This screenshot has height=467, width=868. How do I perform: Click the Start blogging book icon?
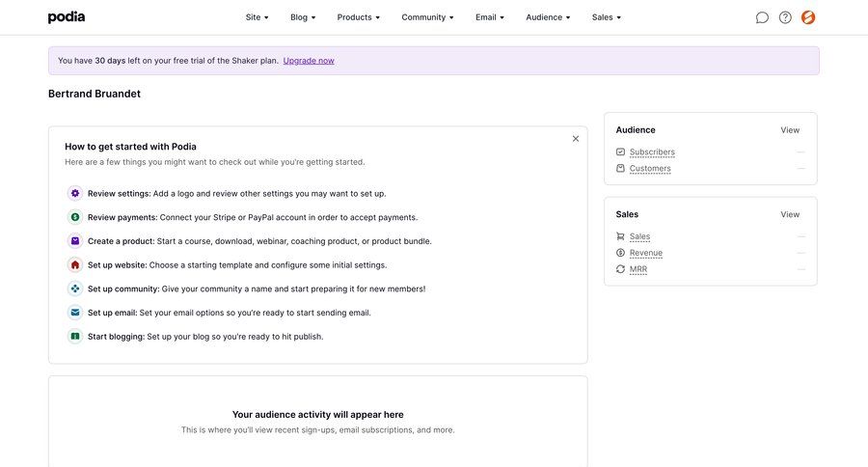(x=74, y=337)
